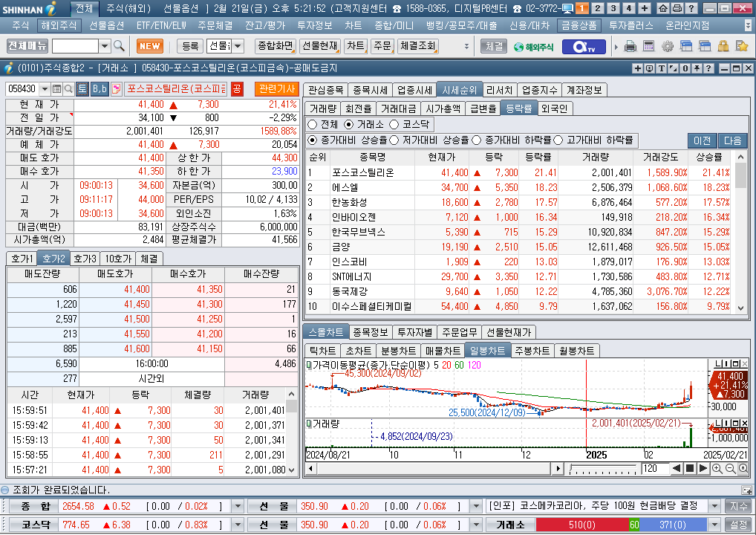Click the magnifier search icon beside 전체메뉴

click(119, 46)
